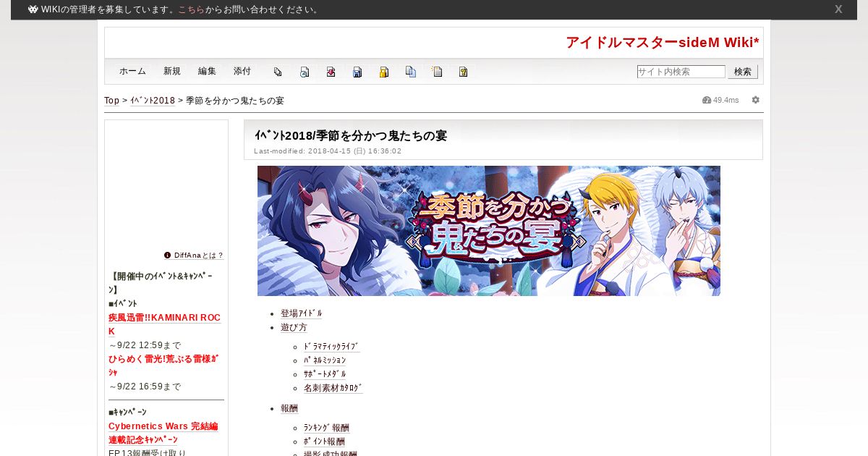Click the speedometer load time icon
The height and width of the screenshot is (456, 868).
point(707,100)
